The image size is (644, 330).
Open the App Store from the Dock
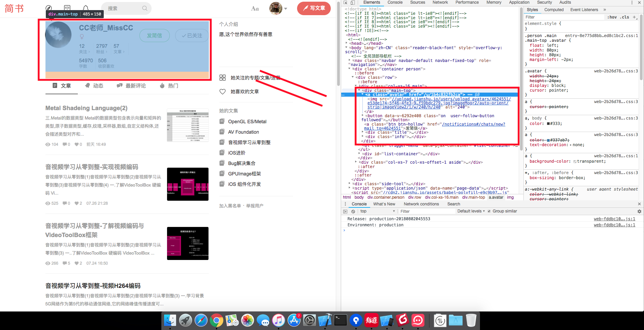point(294,320)
